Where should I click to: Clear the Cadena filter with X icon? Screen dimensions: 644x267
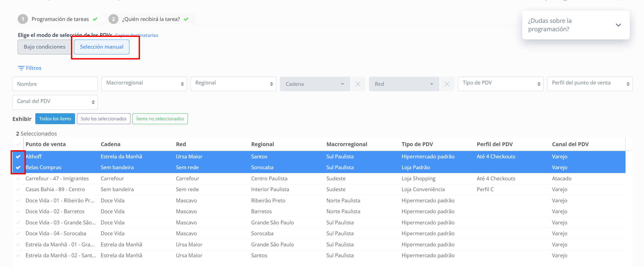pos(358,84)
